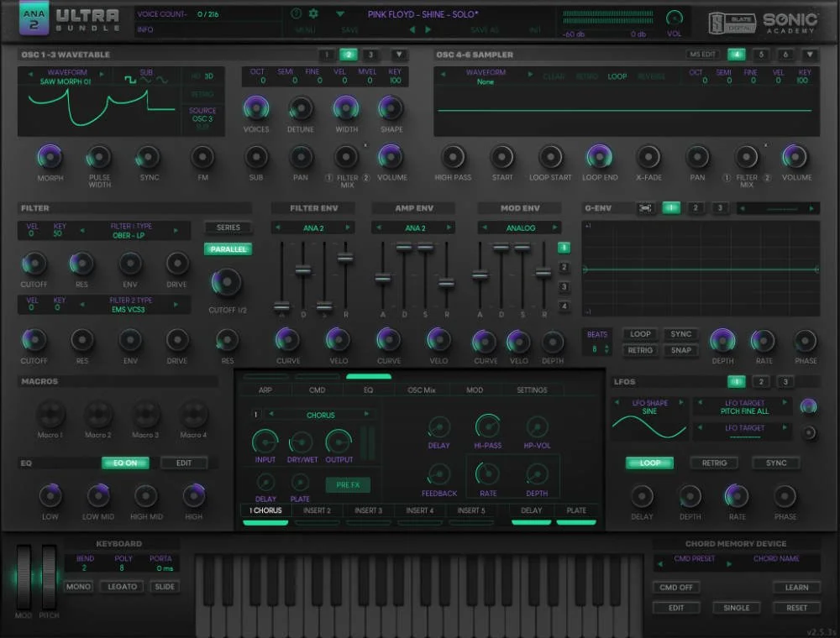Click the sampler HIGH PASS knob
This screenshot has height=638, width=840.
click(454, 157)
